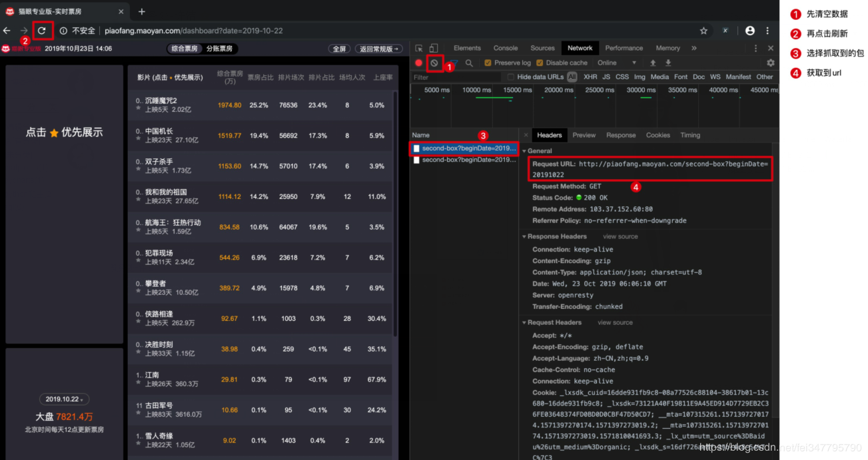
Task: Select the second second-box?beginDate request row
Action: pyautogui.click(x=464, y=160)
